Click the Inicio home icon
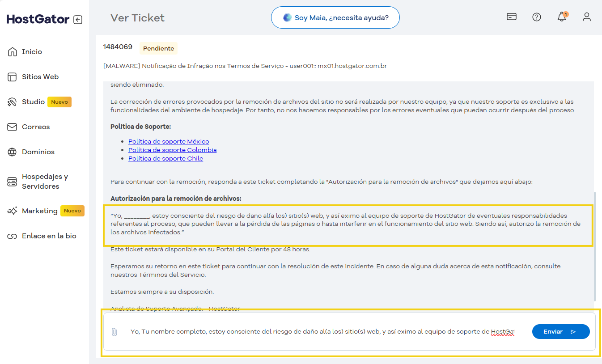Viewport: 602px width, 364px height. [x=12, y=52]
